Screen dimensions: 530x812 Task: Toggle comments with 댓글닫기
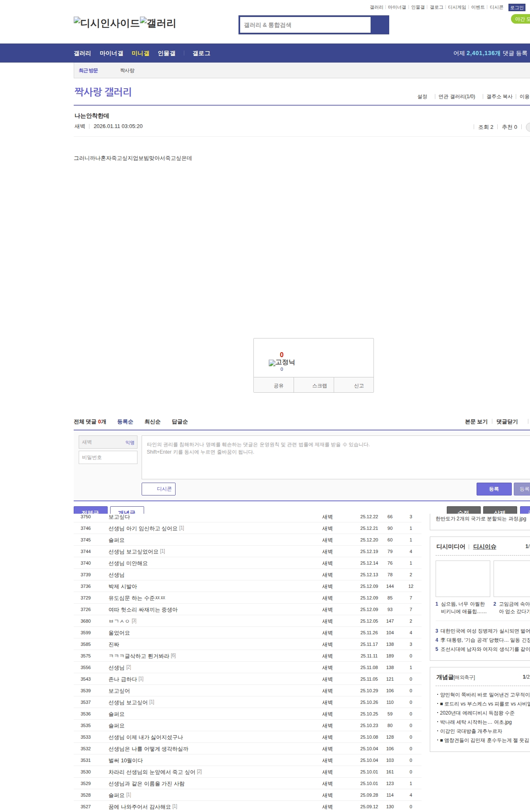click(x=507, y=422)
